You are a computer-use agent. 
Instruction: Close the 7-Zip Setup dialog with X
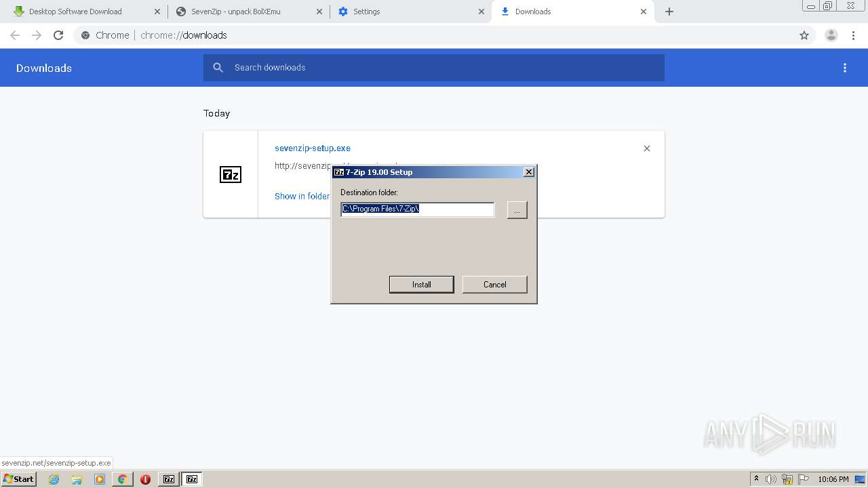click(529, 172)
